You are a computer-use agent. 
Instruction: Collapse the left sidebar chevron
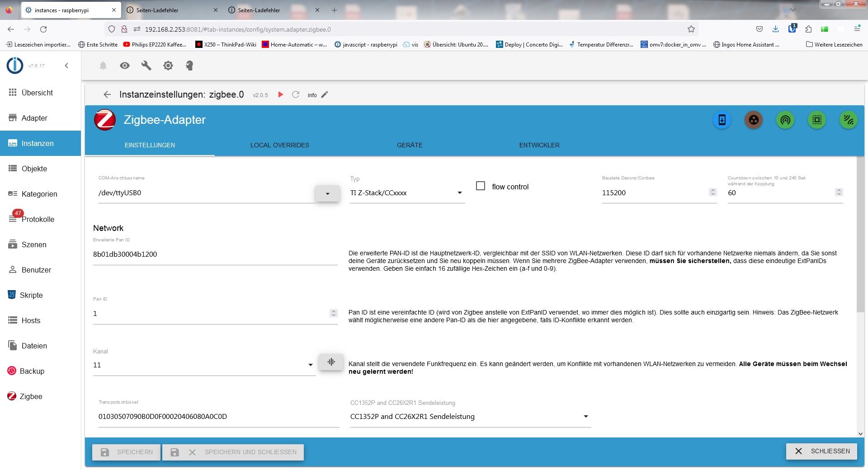coord(66,66)
